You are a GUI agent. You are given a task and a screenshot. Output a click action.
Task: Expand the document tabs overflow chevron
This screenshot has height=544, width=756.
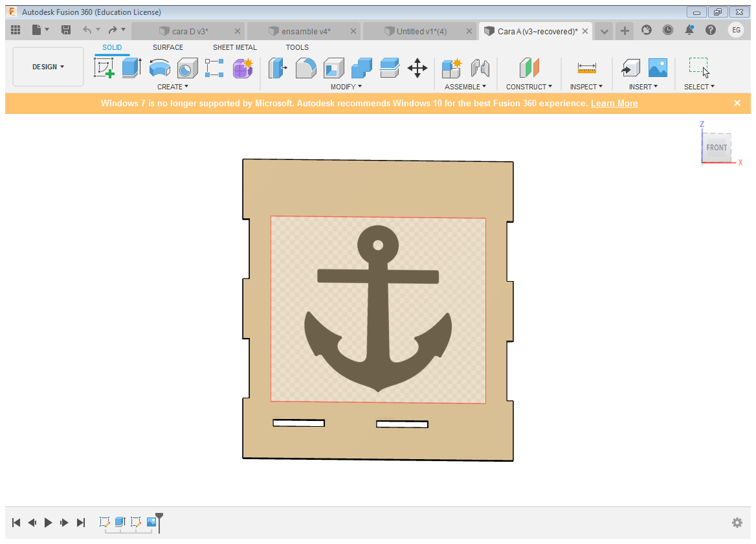coord(604,32)
